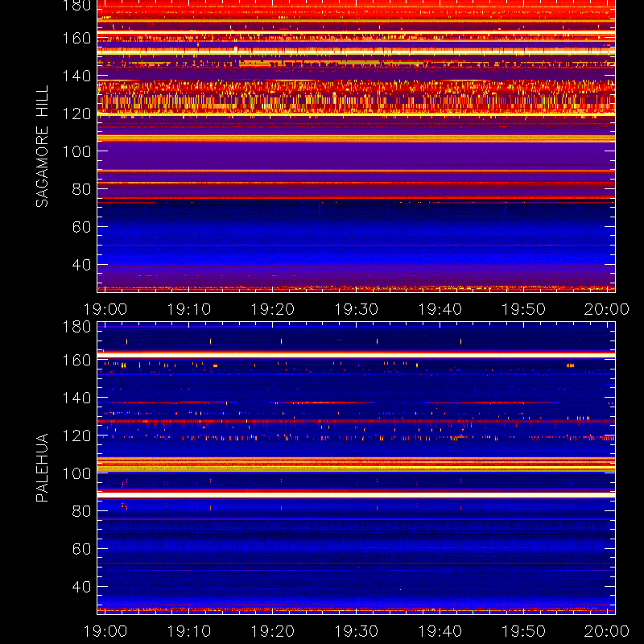This screenshot has width=644, height=644.
Task: Select the 160 tick label on Sagamore Hill plot
Action: click(76, 38)
